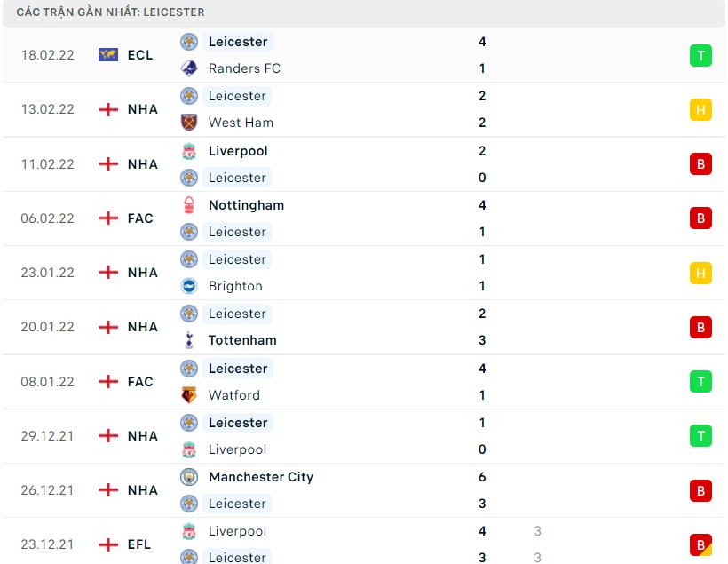Click the Nottingham club crest

click(x=189, y=205)
